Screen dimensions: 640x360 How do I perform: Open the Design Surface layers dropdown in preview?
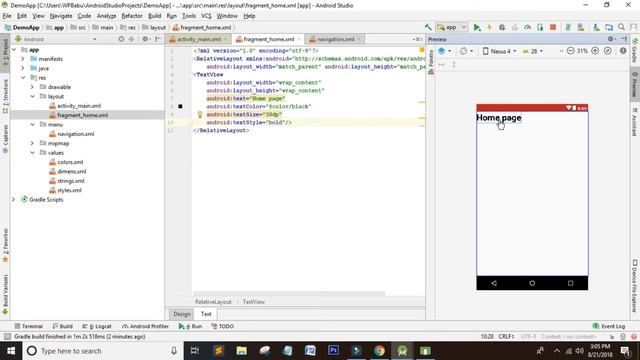(444, 51)
